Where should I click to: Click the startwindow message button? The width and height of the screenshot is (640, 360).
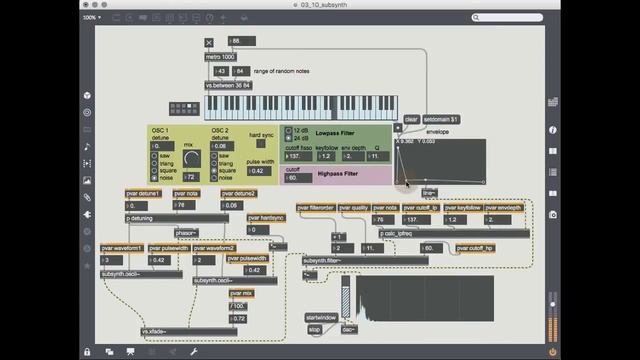321,318
